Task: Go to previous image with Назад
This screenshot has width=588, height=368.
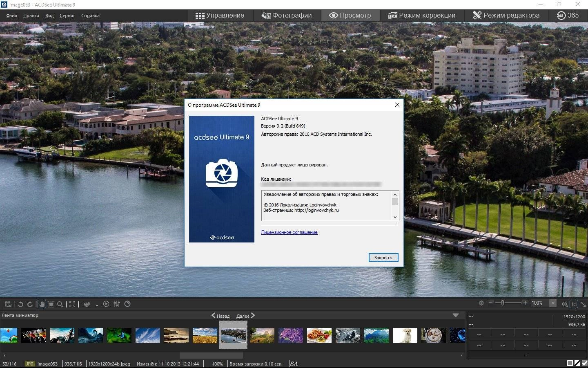Action: point(220,316)
